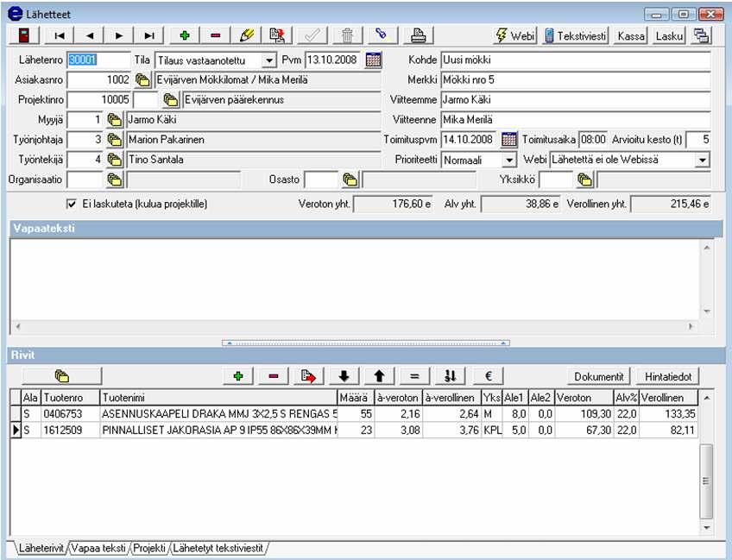Switch to Vapaa teksti tab

coord(98,548)
